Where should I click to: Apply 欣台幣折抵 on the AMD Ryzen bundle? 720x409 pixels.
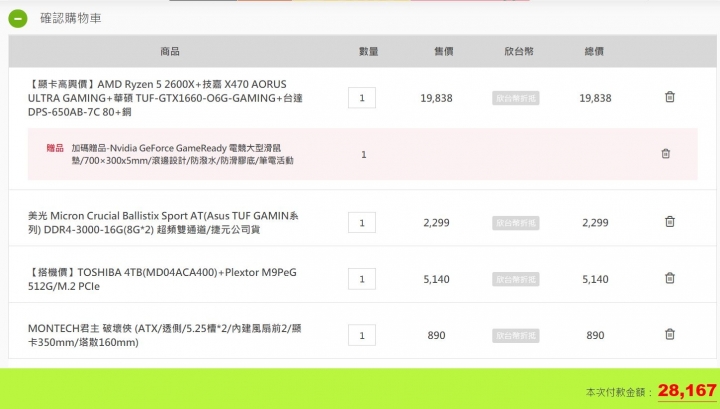(516, 98)
